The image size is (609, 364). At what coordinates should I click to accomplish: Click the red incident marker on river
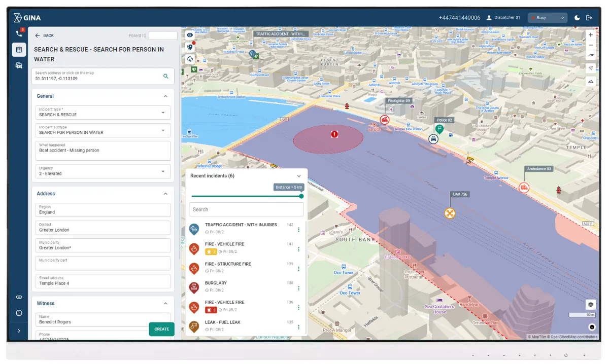pyautogui.click(x=334, y=134)
